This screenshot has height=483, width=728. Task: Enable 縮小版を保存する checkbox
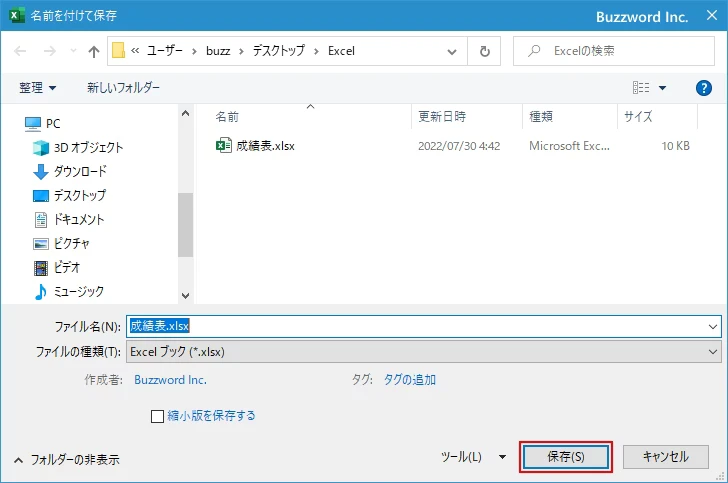point(157,416)
